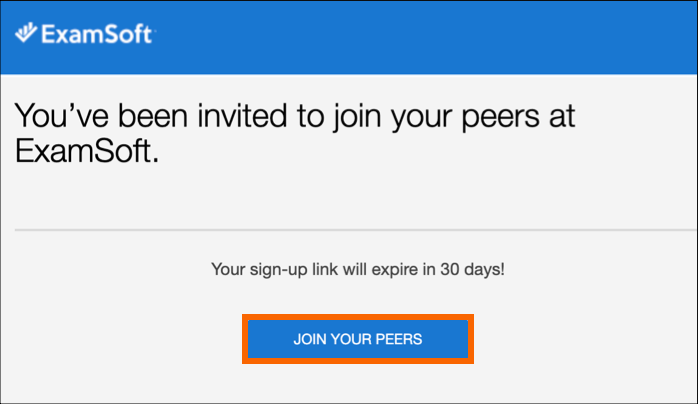Click the "30 days!" text
Screen dimensions: 698x404
coord(472,269)
